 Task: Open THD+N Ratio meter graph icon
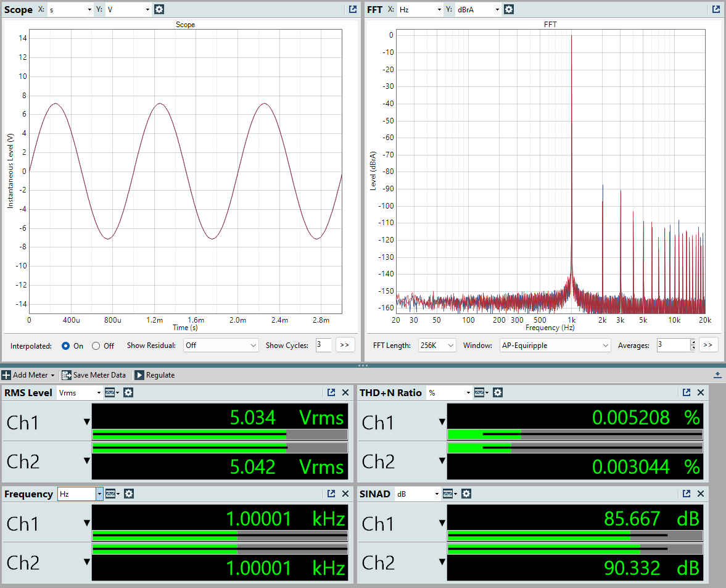[x=480, y=392]
